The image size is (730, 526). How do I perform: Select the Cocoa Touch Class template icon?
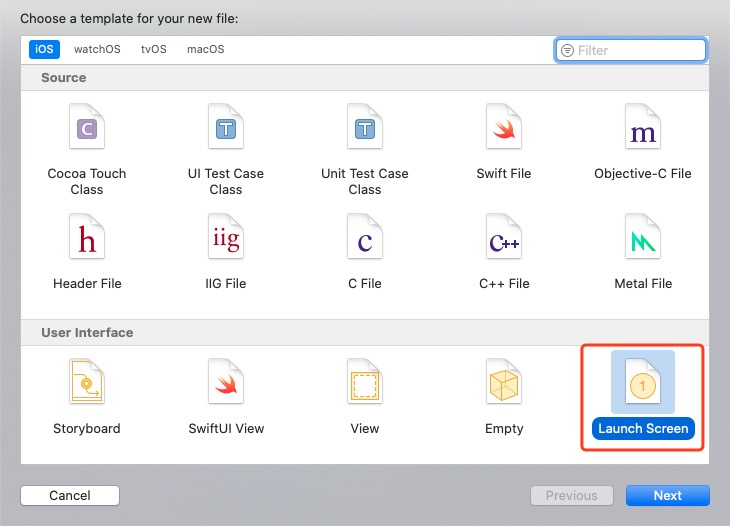tap(87, 130)
